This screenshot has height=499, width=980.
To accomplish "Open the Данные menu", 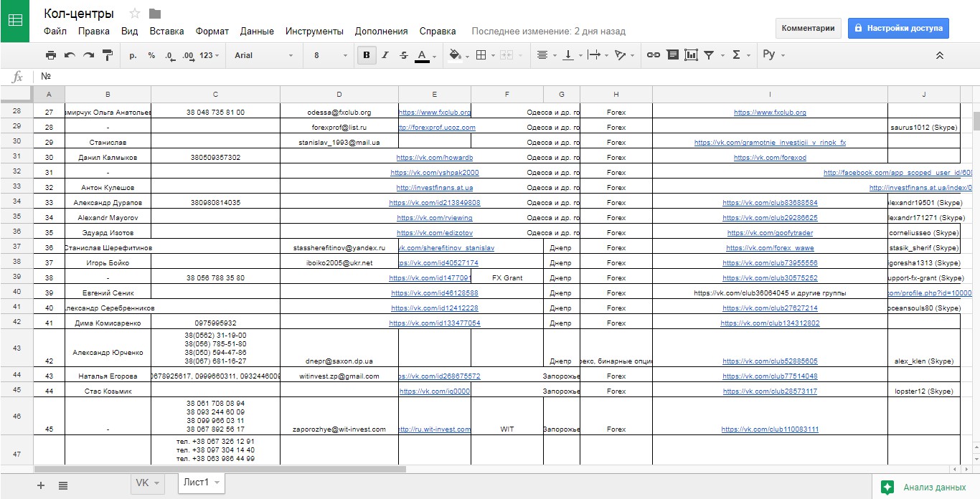I will point(257,32).
